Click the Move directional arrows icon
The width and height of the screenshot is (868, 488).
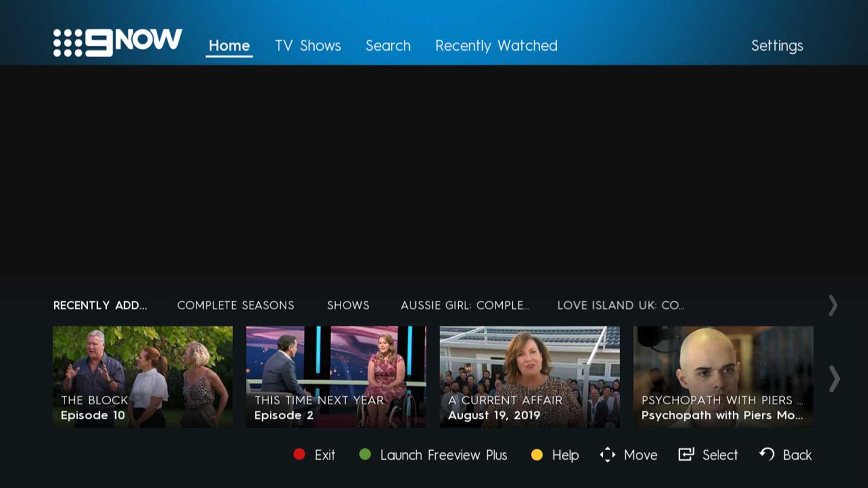point(608,455)
